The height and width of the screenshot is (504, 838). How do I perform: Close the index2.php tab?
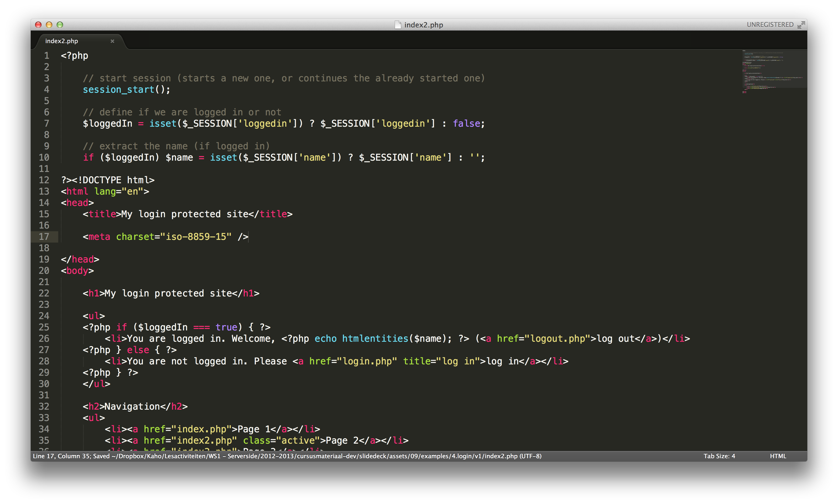tap(112, 41)
